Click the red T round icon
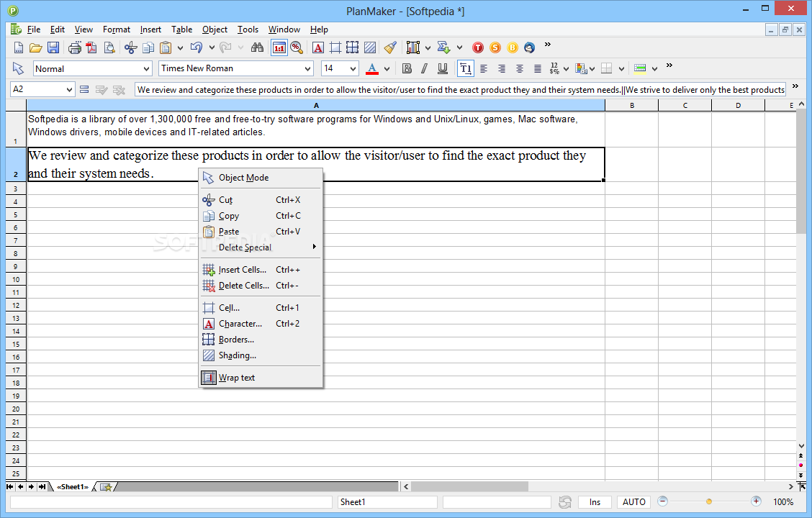 click(x=477, y=48)
